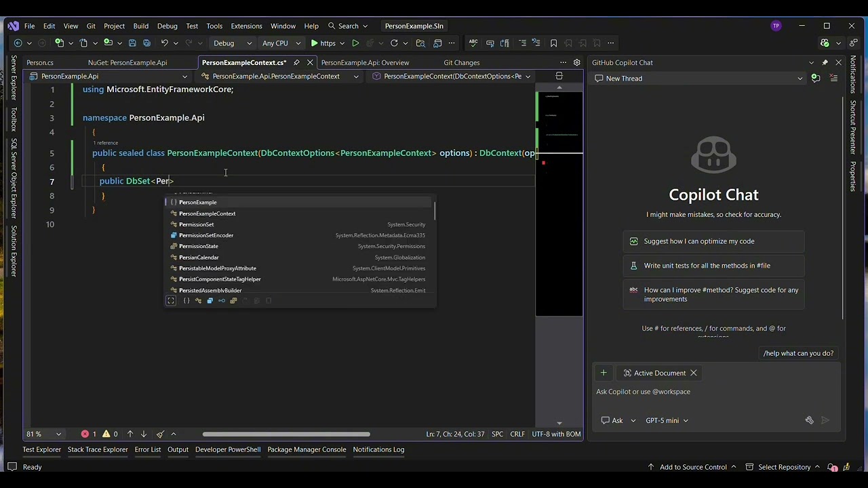Close the PersonExampleContext.cs tab
The image size is (868, 488).
pyautogui.click(x=310, y=62)
